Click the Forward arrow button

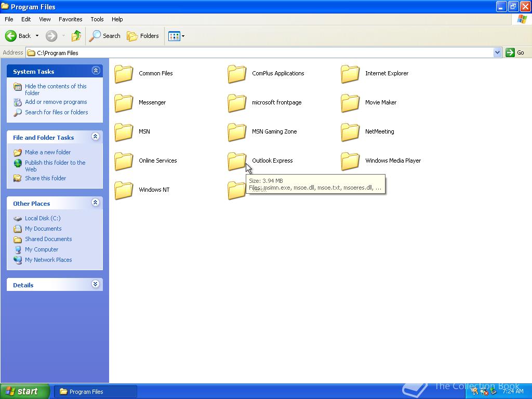(51, 36)
